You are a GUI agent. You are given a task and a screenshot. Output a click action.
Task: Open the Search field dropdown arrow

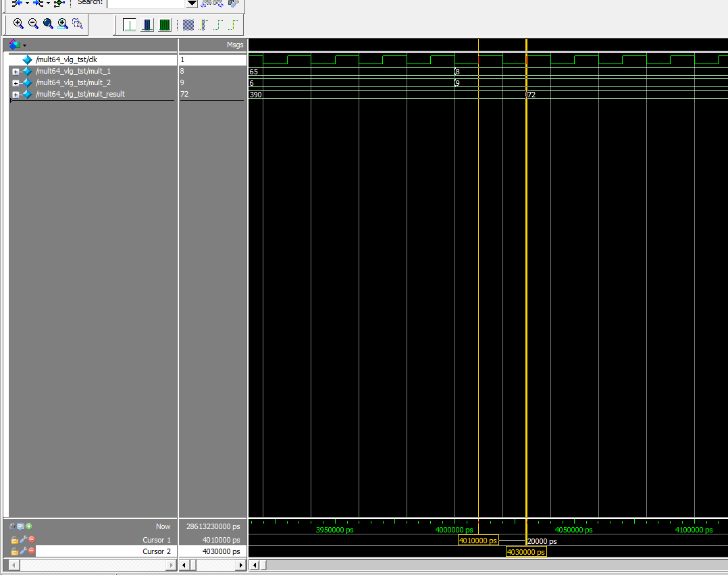[x=192, y=3]
